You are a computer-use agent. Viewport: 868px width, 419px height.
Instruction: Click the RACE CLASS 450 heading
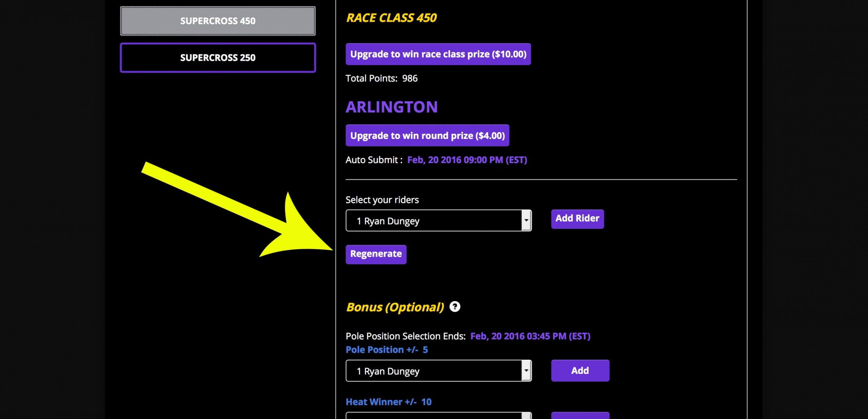(391, 18)
